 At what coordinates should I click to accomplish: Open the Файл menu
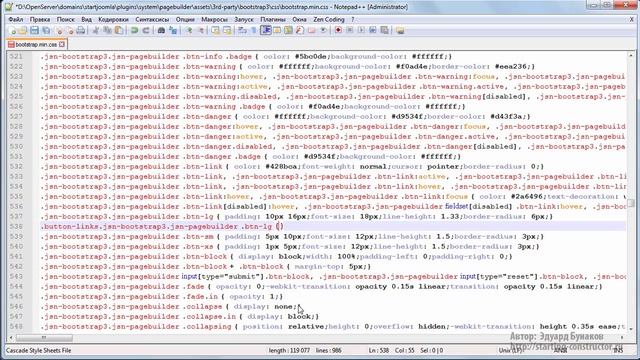click(x=16, y=19)
